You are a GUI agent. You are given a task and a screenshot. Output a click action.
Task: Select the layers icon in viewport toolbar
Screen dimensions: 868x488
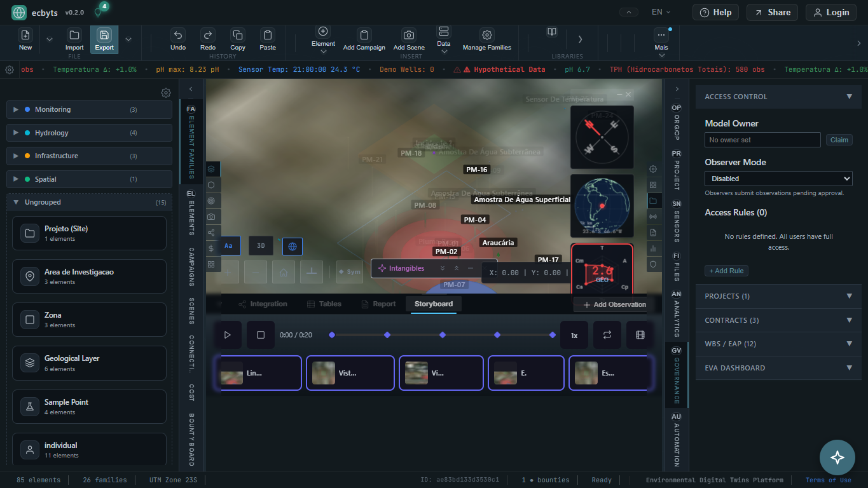tap(211, 168)
